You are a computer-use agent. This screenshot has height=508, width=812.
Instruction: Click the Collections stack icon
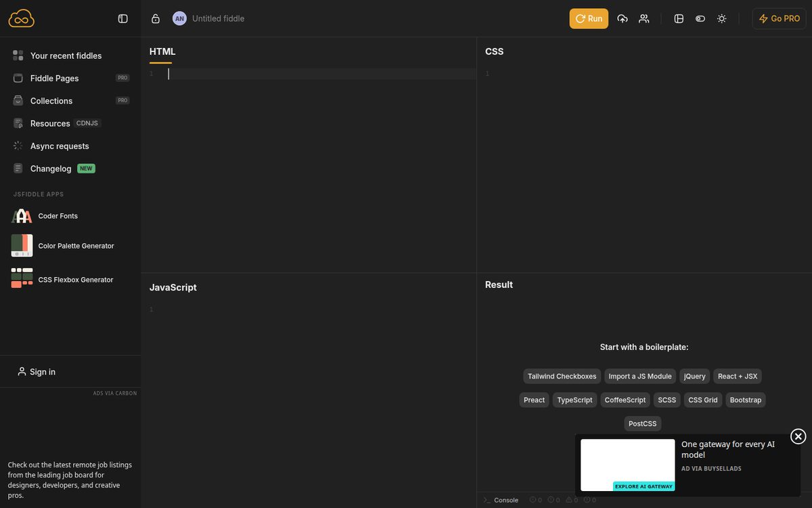point(18,100)
